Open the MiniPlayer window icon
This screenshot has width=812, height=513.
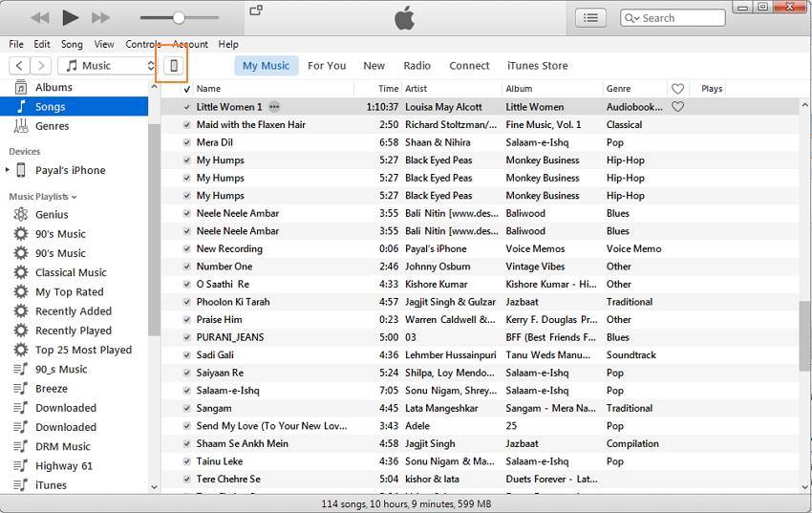[255, 11]
